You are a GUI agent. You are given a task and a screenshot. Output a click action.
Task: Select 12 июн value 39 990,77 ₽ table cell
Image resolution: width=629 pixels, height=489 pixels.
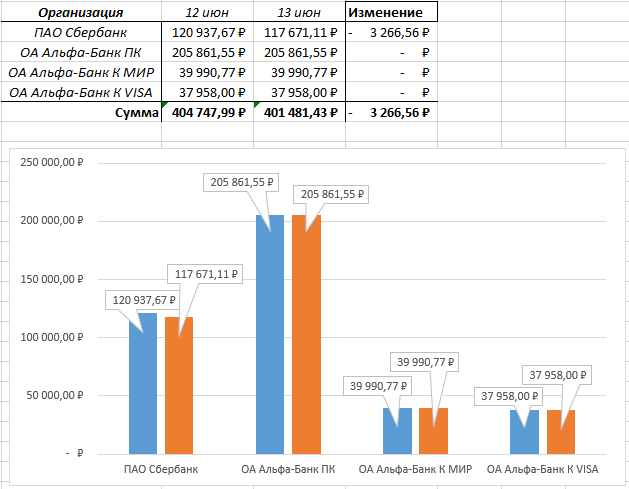coord(207,72)
